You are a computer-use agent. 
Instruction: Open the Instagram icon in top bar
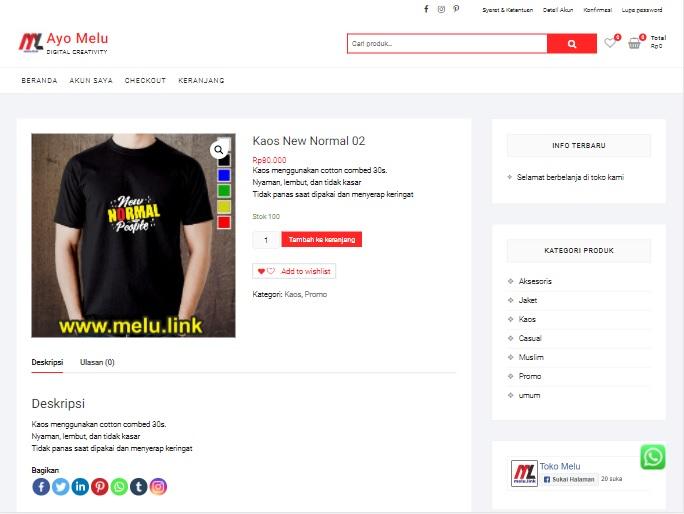click(x=441, y=9)
